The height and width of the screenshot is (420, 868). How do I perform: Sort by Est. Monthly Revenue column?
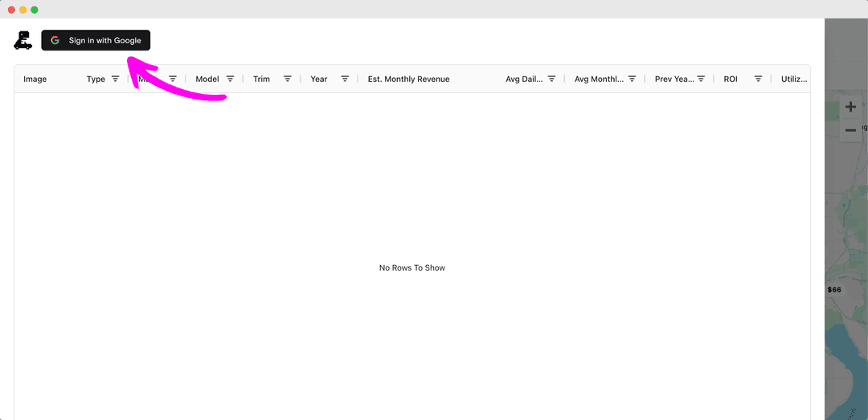pyautogui.click(x=408, y=79)
